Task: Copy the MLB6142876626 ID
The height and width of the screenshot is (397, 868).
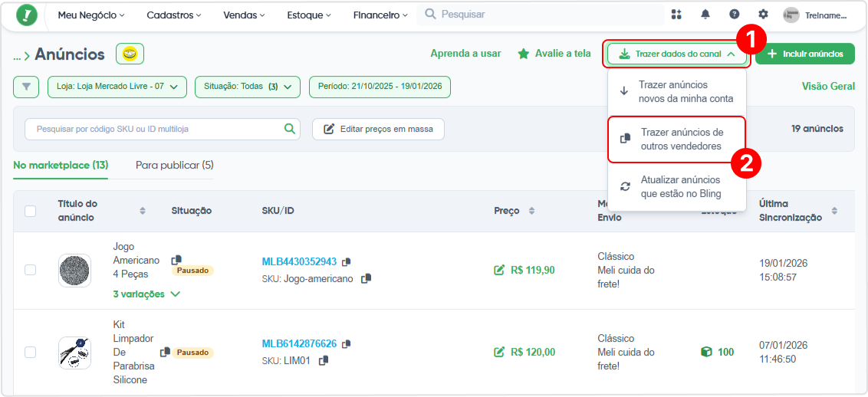Action: coord(347,344)
